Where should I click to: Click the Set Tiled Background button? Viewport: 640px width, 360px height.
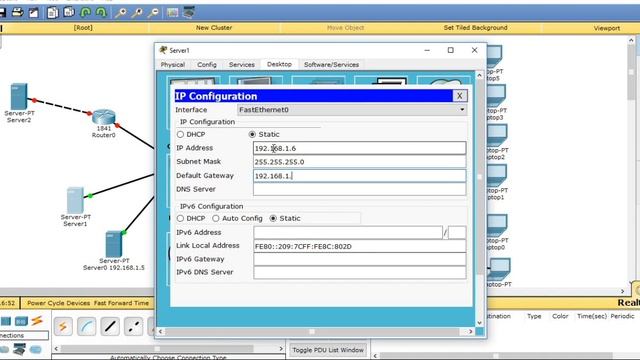tap(476, 28)
